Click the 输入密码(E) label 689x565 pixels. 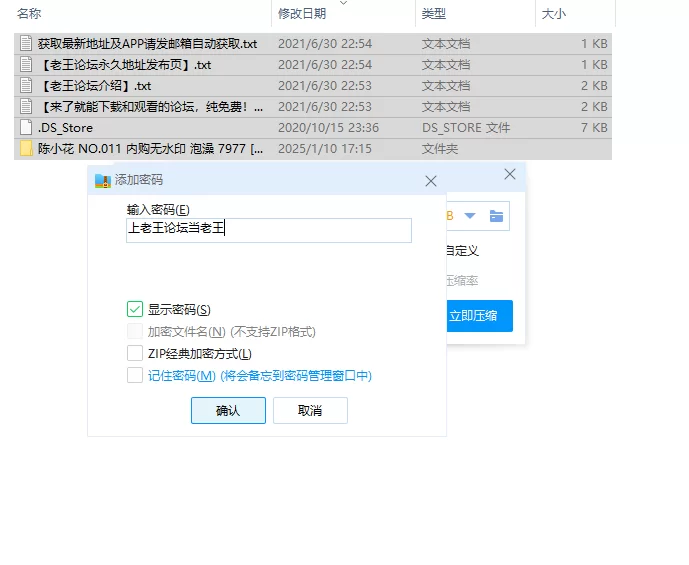click(158, 210)
